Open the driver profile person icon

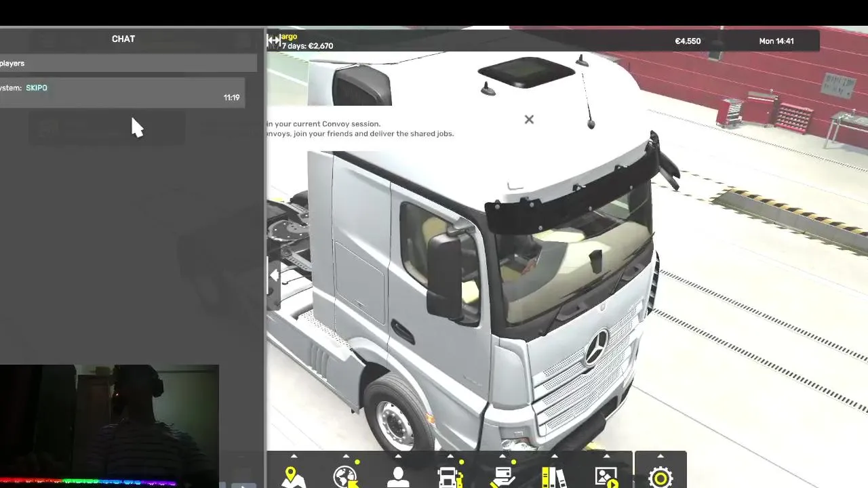coord(398,477)
